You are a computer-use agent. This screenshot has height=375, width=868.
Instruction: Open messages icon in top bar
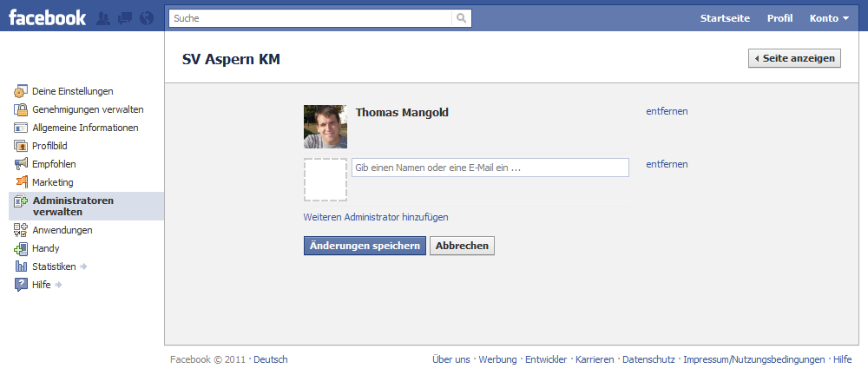(x=125, y=18)
